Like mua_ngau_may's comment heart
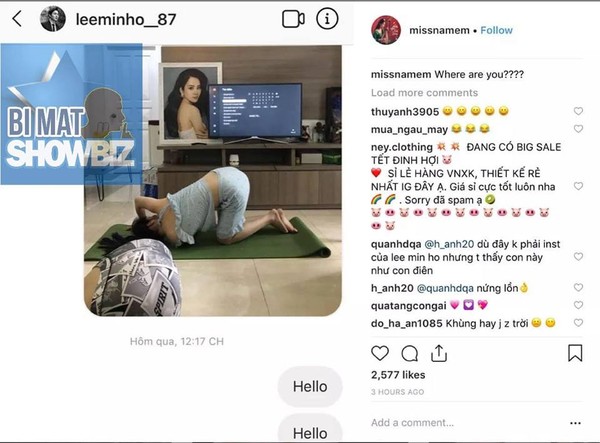 [x=578, y=129]
